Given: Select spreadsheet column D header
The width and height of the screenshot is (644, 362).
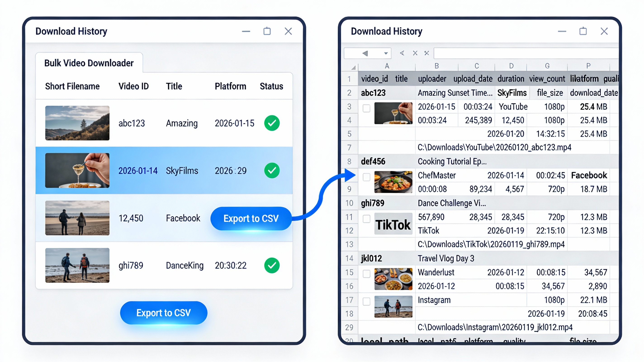Looking at the screenshot, I should coord(511,66).
